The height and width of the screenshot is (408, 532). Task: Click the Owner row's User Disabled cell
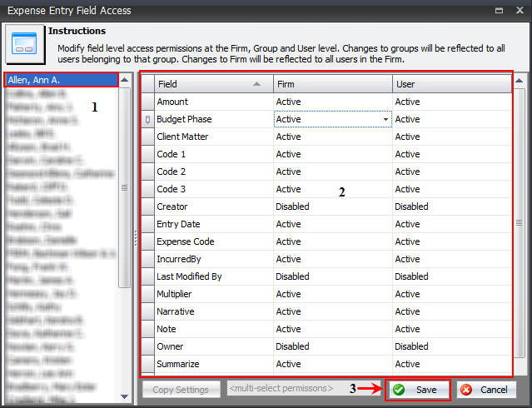(450, 346)
